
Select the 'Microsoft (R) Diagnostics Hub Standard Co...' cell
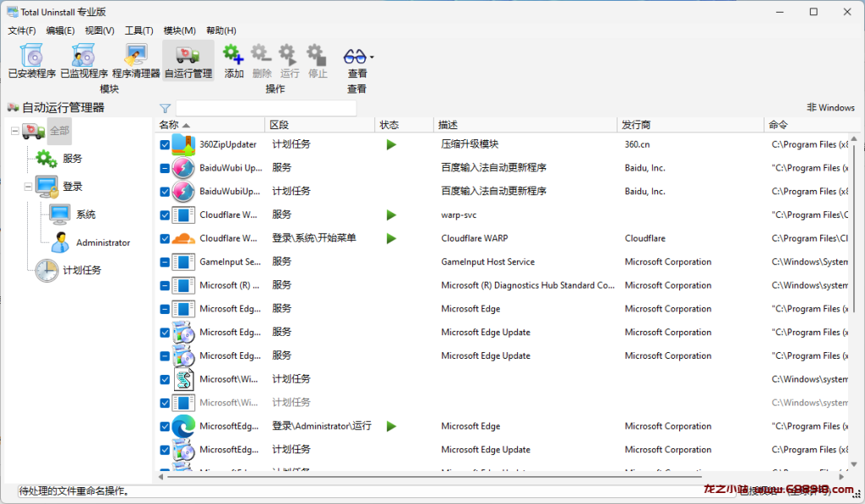[527, 285]
